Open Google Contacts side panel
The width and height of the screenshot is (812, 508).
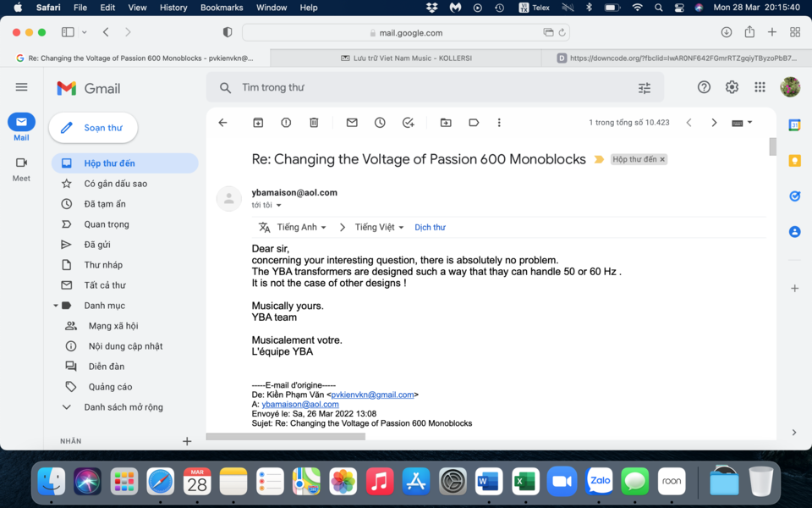click(x=794, y=232)
